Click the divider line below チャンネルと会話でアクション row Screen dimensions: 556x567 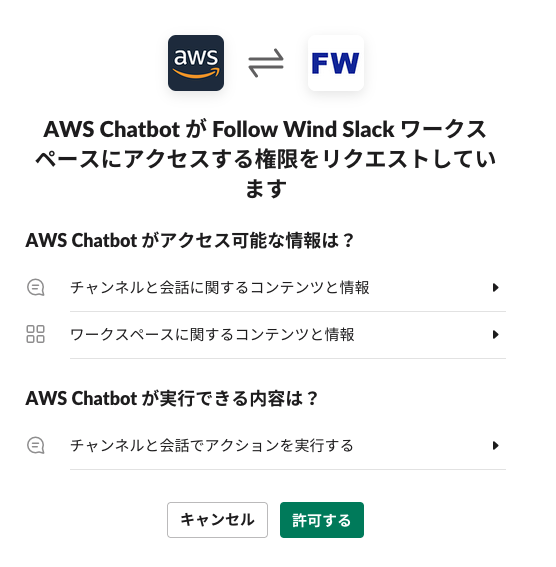288,469
